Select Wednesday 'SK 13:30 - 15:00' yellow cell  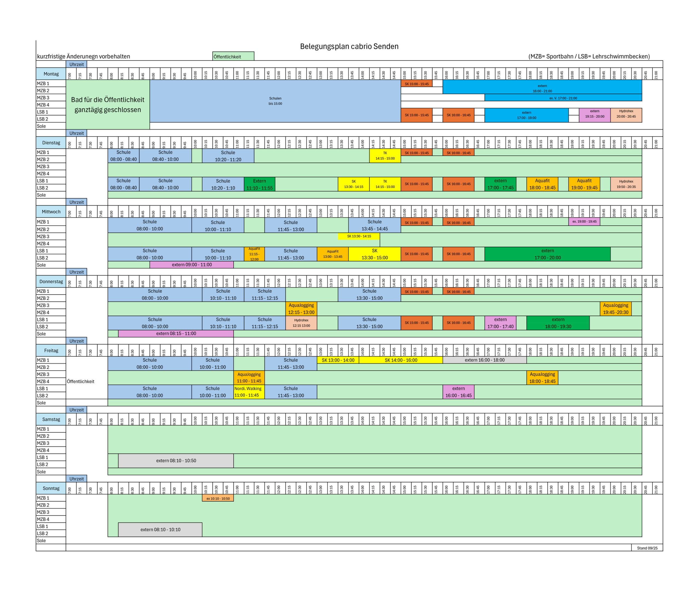click(374, 254)
